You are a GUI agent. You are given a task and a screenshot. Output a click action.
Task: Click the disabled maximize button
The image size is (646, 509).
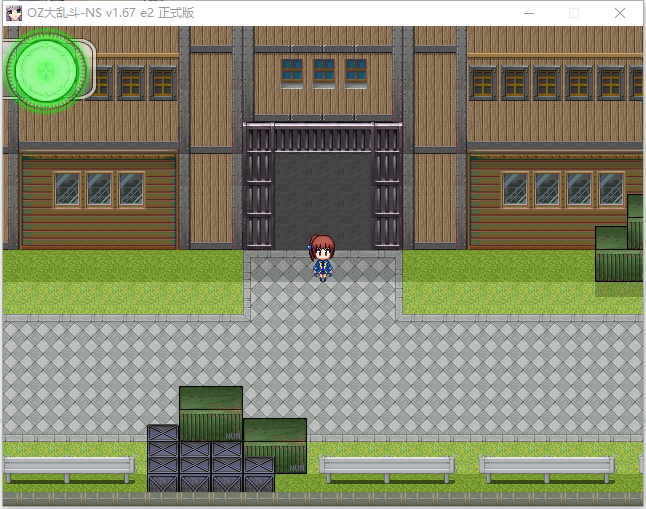[x=574, y=13]
